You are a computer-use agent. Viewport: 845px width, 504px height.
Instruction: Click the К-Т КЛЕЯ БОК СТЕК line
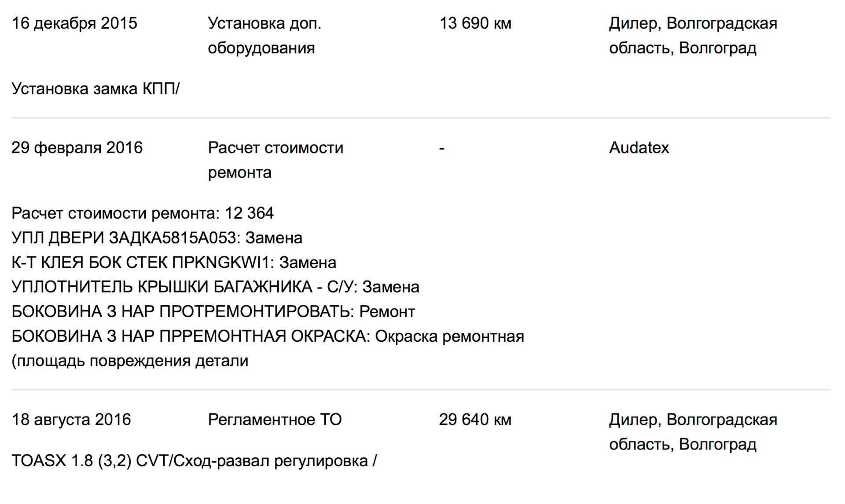point(174,263)
